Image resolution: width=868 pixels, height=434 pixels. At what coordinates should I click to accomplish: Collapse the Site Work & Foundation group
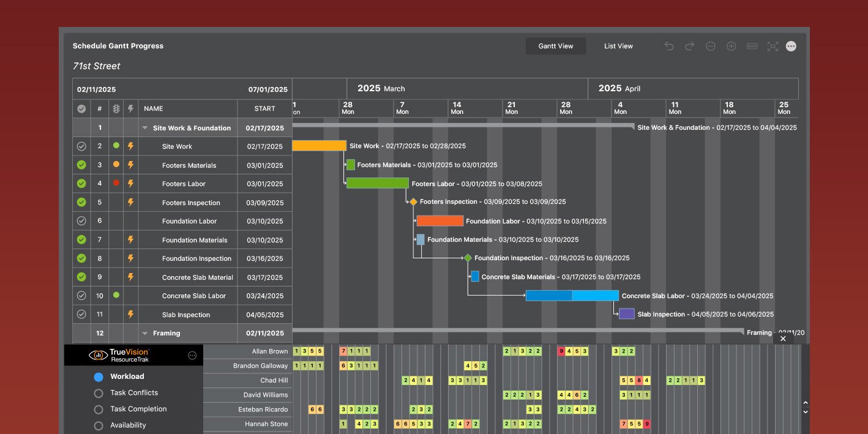145,127
